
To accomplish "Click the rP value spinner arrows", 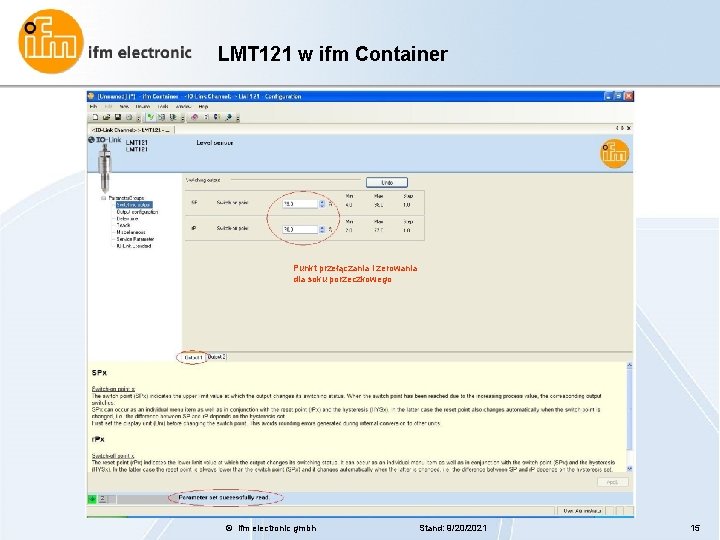I will 322,229.
